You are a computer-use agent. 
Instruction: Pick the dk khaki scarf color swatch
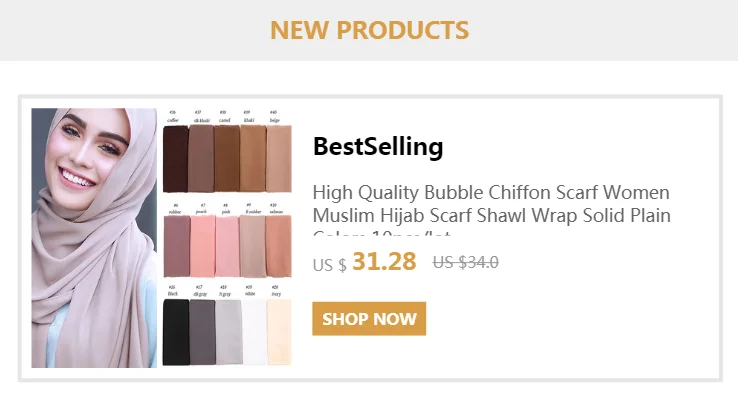[201, 159]
